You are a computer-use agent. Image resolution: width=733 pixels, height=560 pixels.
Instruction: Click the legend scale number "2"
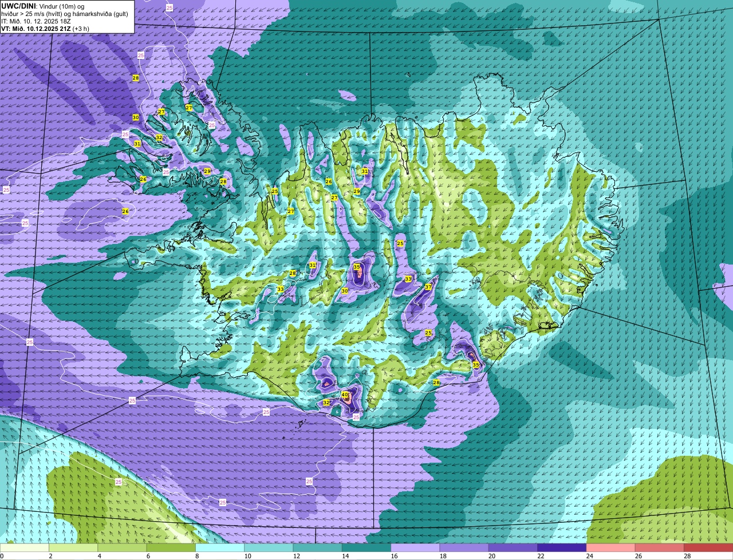point(50,556)
